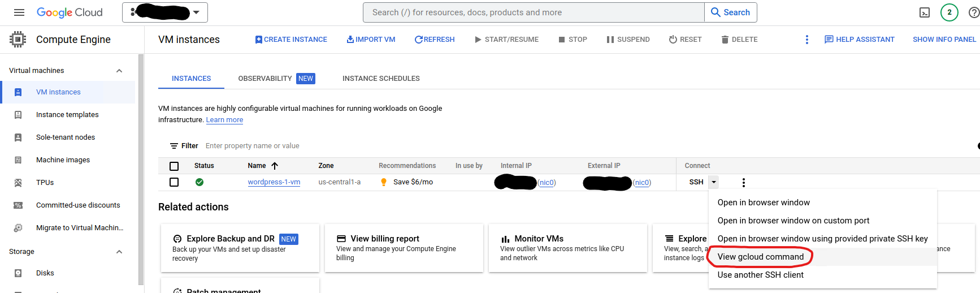Open the wordpress-1-vm instance link
This screenshot has height=293, width=980.
(274, 182)
